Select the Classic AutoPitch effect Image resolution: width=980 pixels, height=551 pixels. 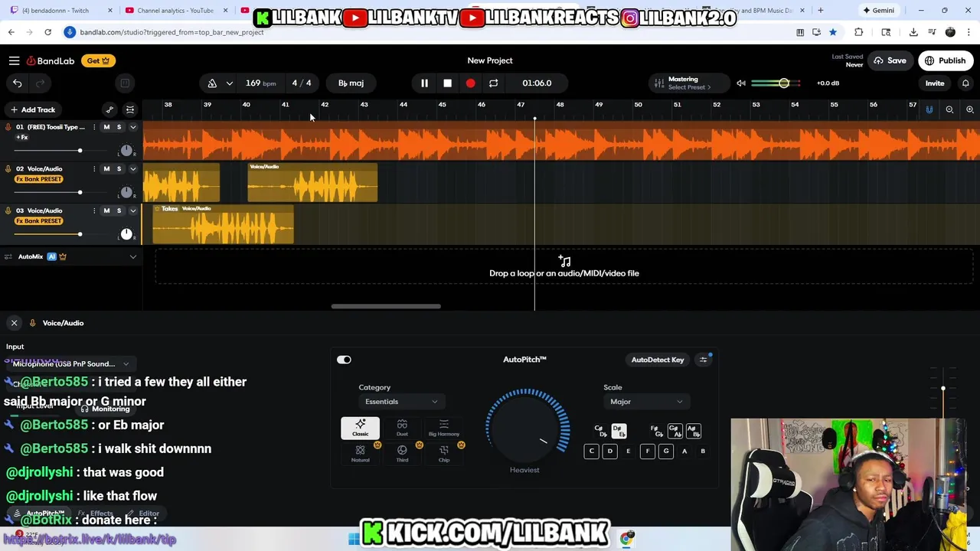click(x=360, y=428)
